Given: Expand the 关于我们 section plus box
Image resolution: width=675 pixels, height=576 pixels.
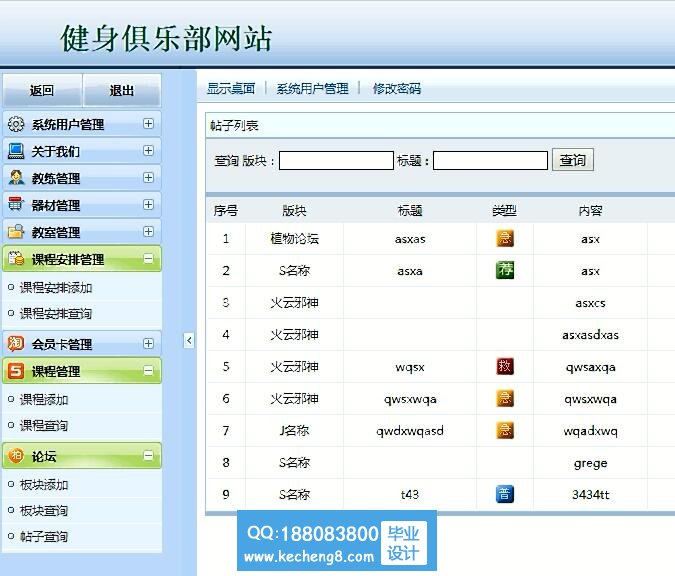Looking at the screenshot, I should point(148,150).
